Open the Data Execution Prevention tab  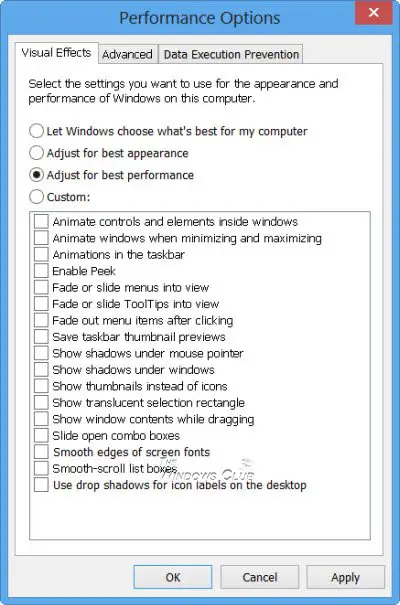click(231, 54)
